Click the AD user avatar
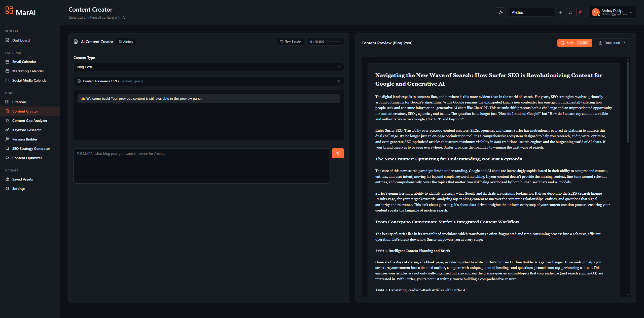The height and width of the screenshot is (318, 644). (595, 12)
